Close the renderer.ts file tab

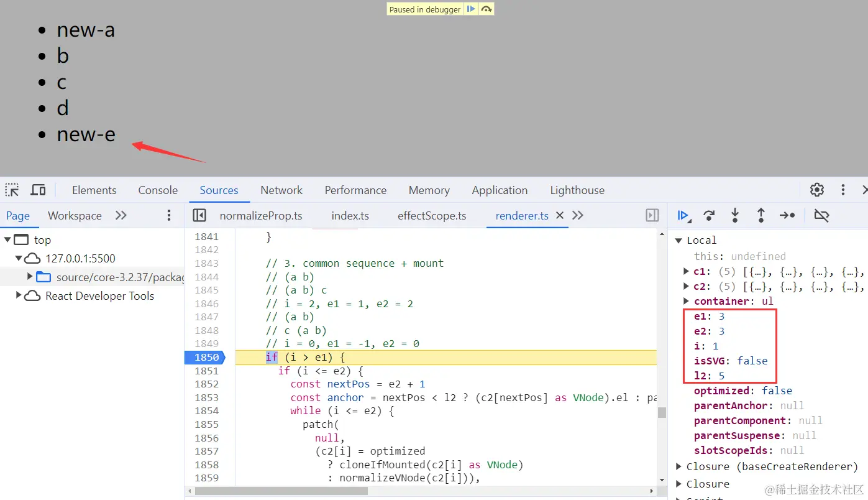click(559, 215)
